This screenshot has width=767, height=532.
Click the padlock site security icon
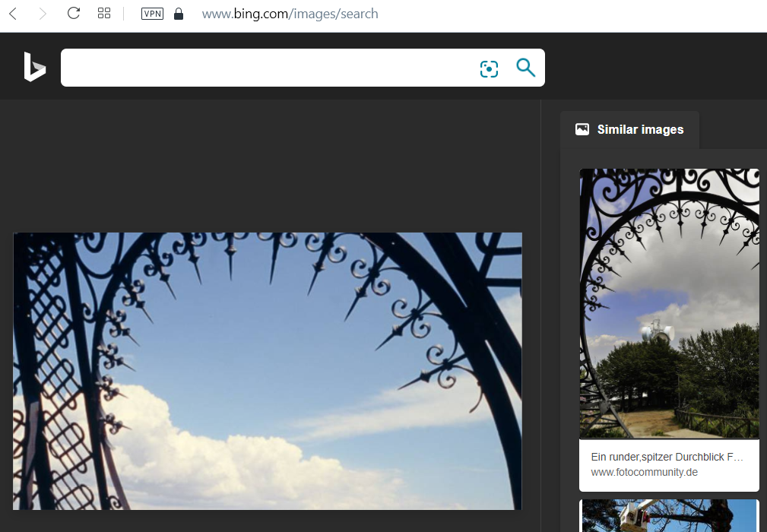[179, 14]
